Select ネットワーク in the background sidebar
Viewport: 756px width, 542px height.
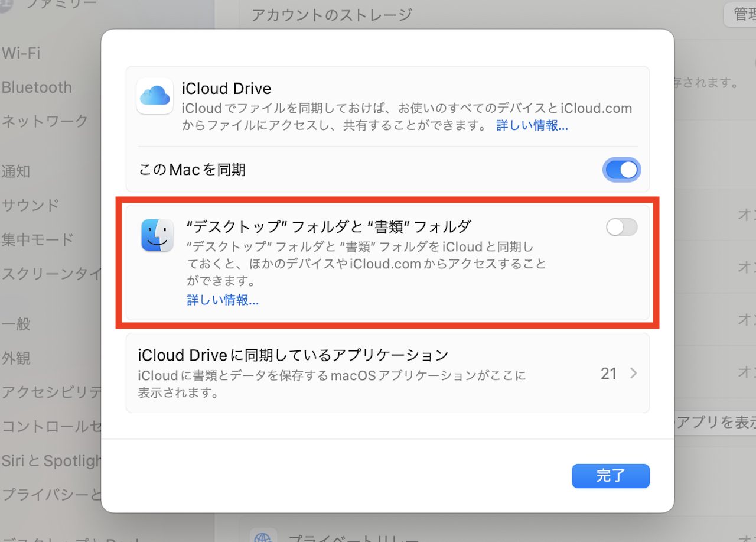(45, 121)
